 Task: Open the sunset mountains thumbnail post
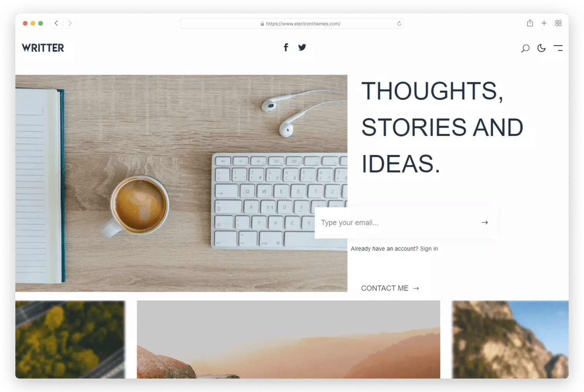tap(289, 339)
